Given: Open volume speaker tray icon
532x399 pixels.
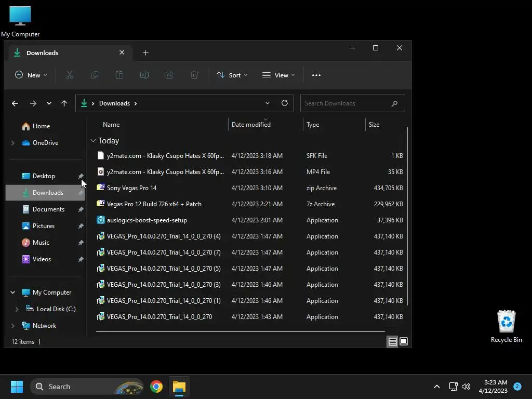Looking at the screenshot, I should tap(466, 387).
